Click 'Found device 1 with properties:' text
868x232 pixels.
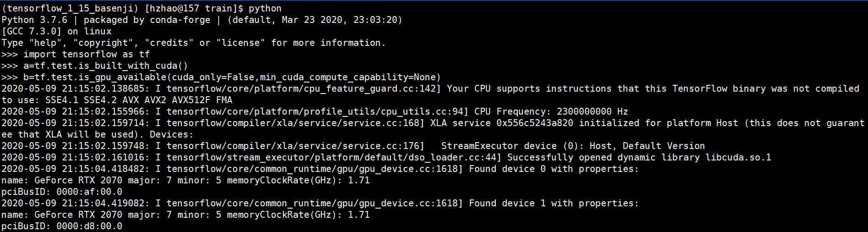point(553,203)
